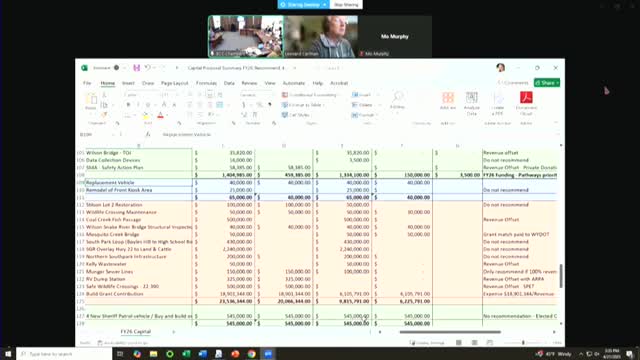Open the Formulas ribbon tab

coord(206,83)
